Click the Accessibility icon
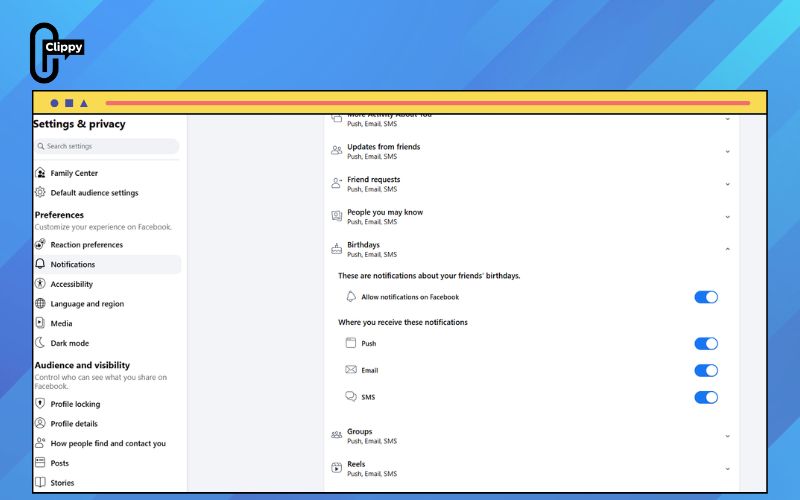The height and width of the screenshot is (500, 800). (40, 284)
